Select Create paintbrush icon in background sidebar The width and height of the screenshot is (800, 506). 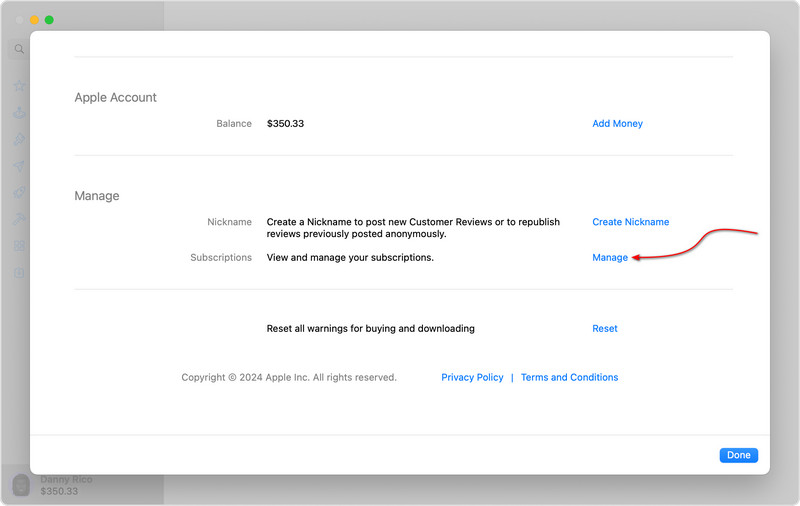[19, 139]
